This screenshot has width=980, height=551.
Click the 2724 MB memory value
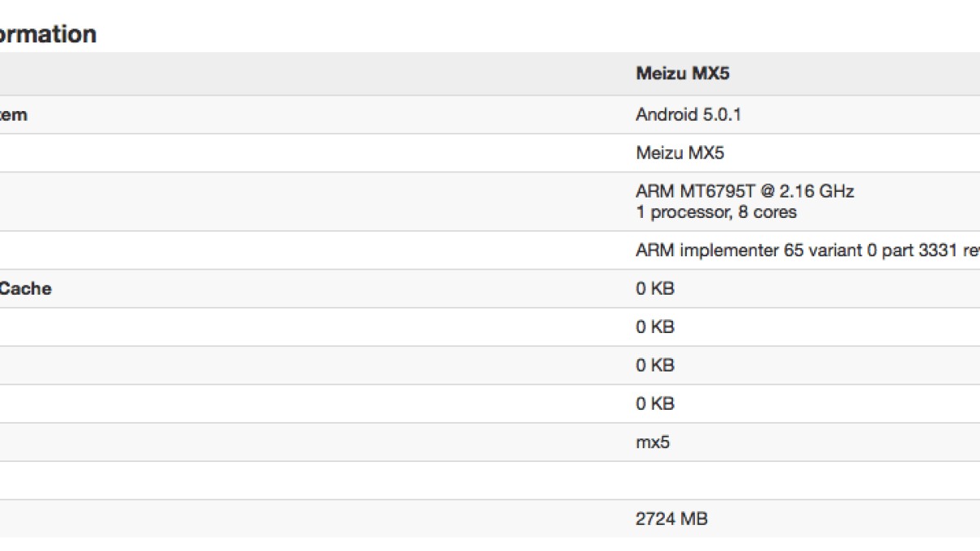[x=671, y=518]
